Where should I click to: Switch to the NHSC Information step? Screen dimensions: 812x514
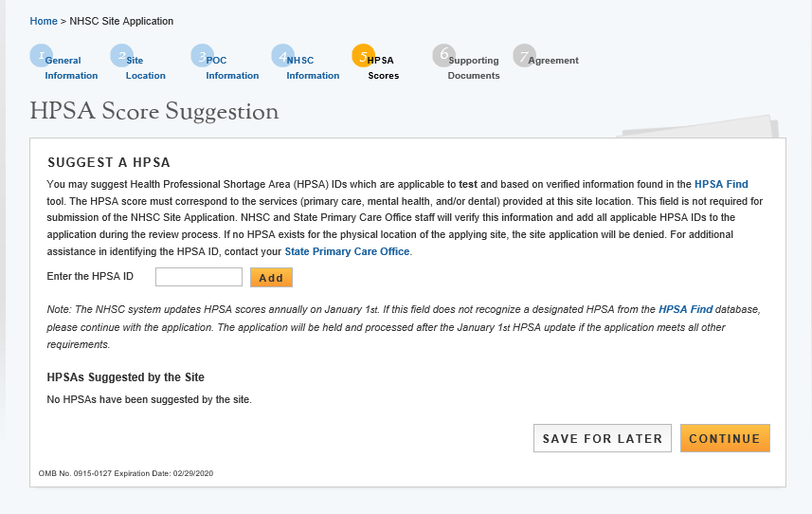pos(313,68)
